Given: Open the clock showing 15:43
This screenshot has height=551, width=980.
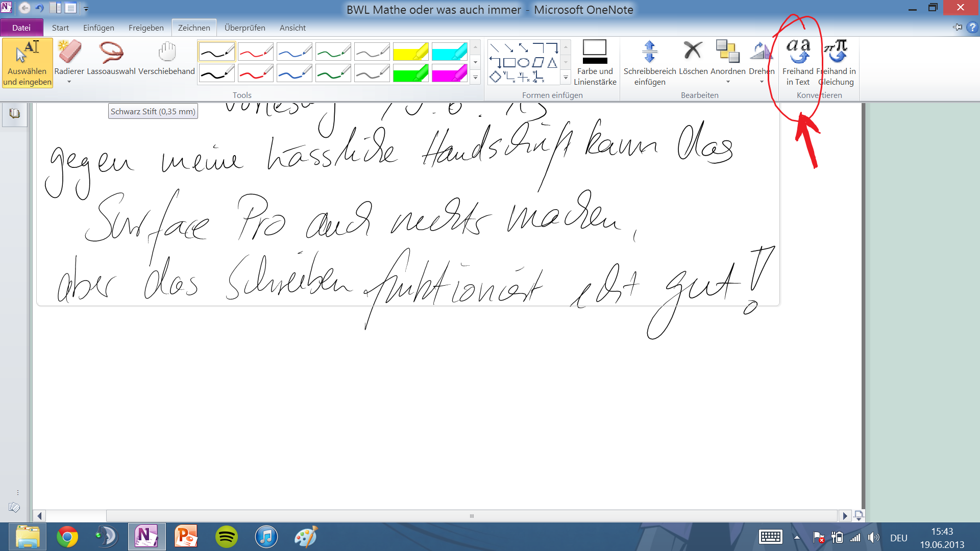Looking at the screenshot, I should point(942,538).
